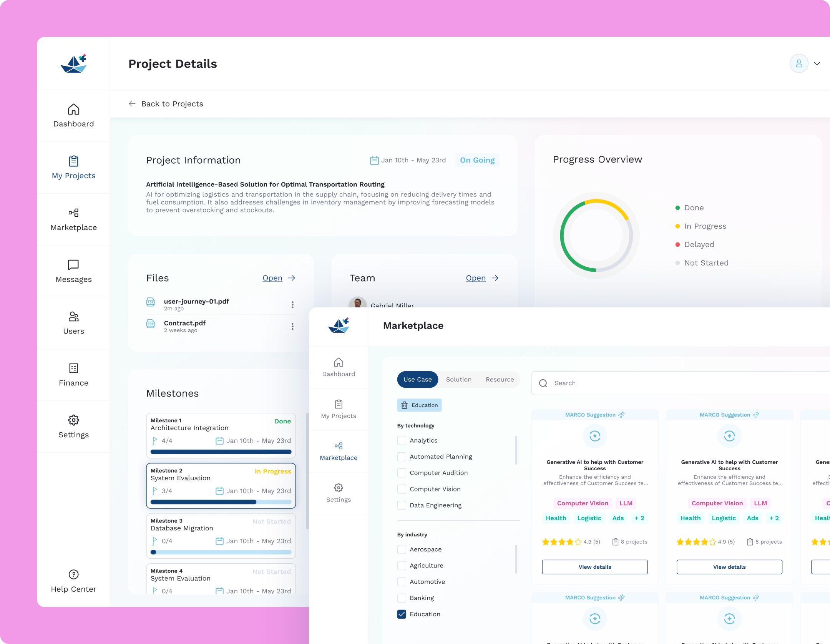Open Dashboard in the Project Details sidebar
830x644 pixels.
point(73,116)
